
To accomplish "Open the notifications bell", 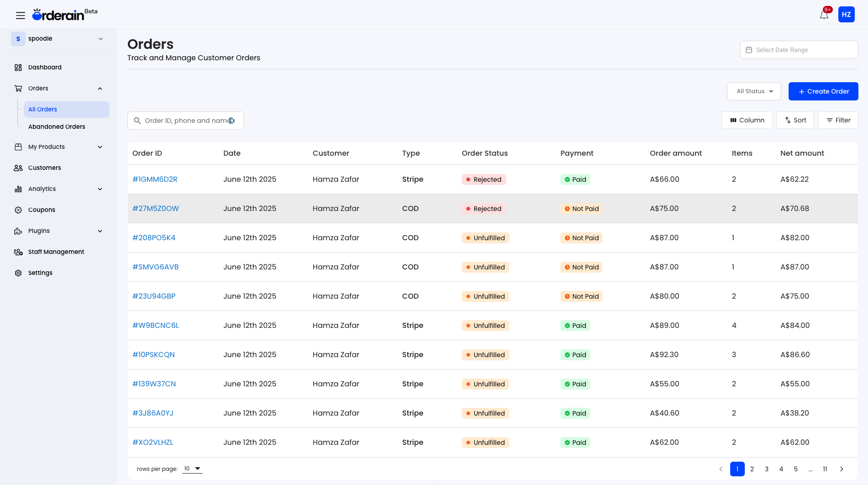I will [x=824, y=14].
